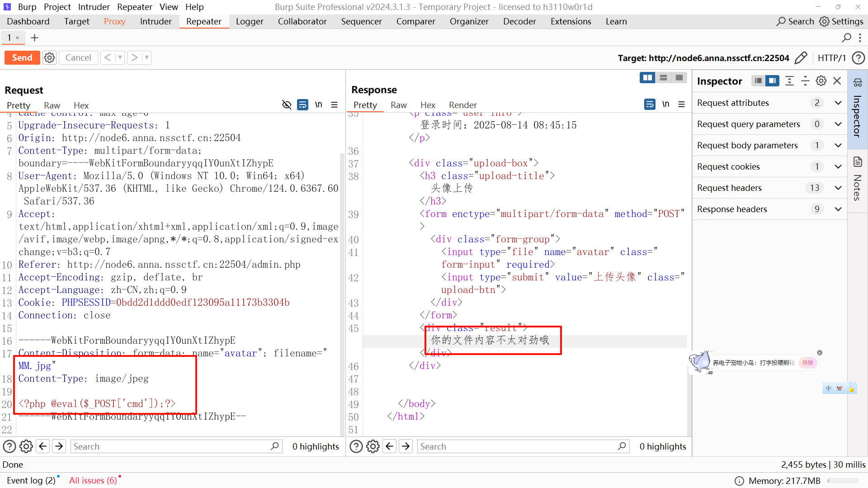
Task: Switch to the Intruder tab
Action: pyautogui.click(x=156, y=21)
